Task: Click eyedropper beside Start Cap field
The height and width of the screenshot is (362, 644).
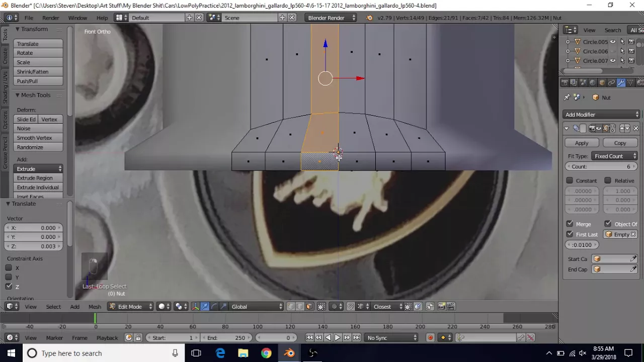Action: (x=633, y=259)
